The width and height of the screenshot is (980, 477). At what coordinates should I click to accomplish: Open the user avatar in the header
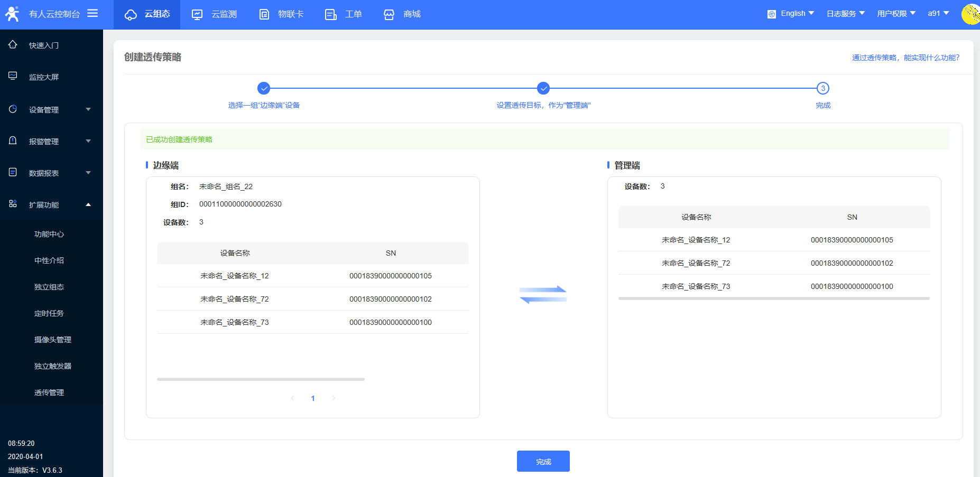point(970,14)
